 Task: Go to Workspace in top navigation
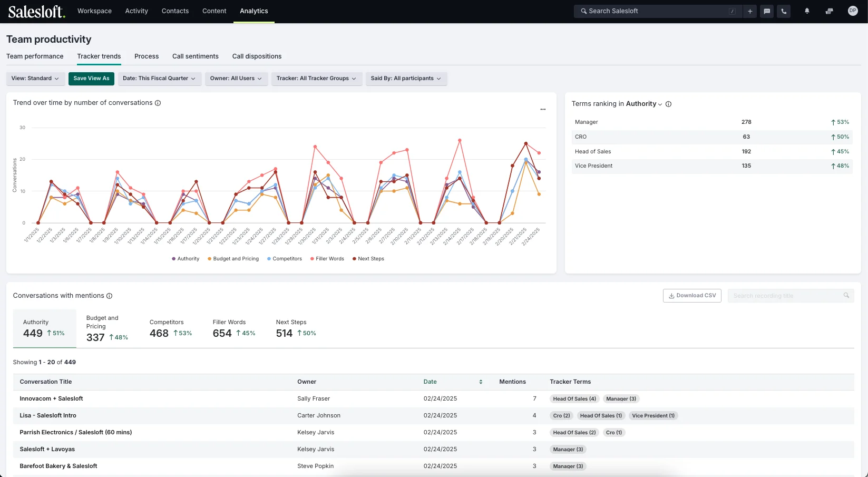click(94, 11)
